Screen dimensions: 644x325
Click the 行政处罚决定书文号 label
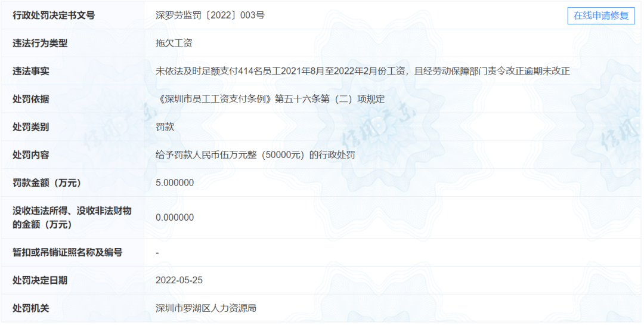click(x=54, y=16)
